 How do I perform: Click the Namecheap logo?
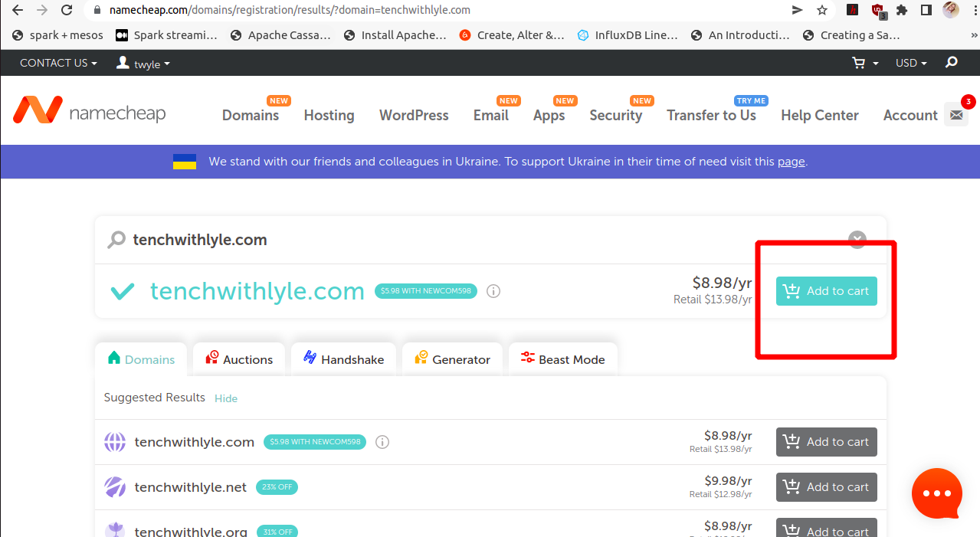(x=88, y=110)
